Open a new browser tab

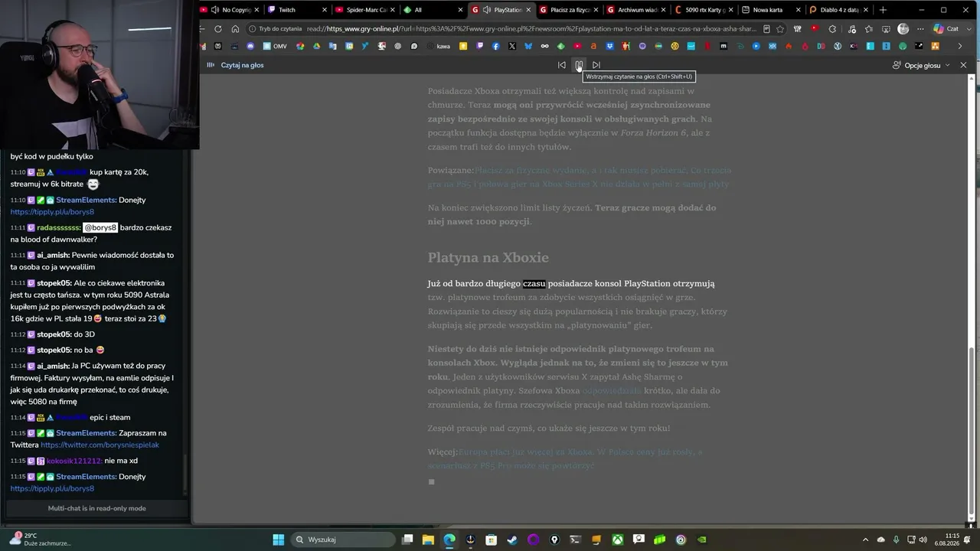[x=883, y=10]
